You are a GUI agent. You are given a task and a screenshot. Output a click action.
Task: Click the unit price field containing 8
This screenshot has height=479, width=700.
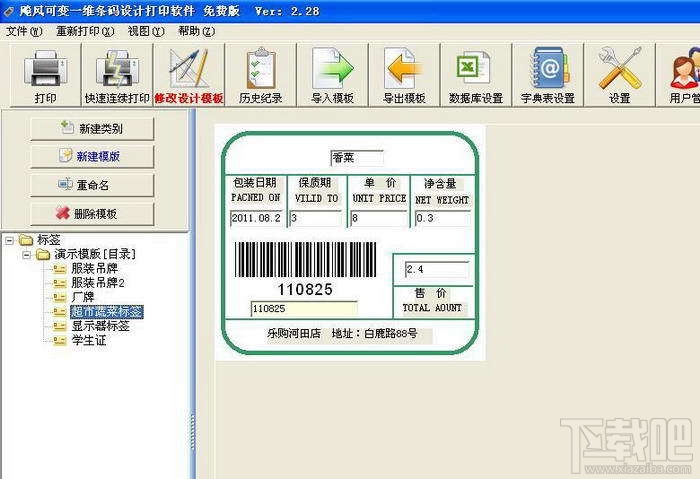coord(379,218)
